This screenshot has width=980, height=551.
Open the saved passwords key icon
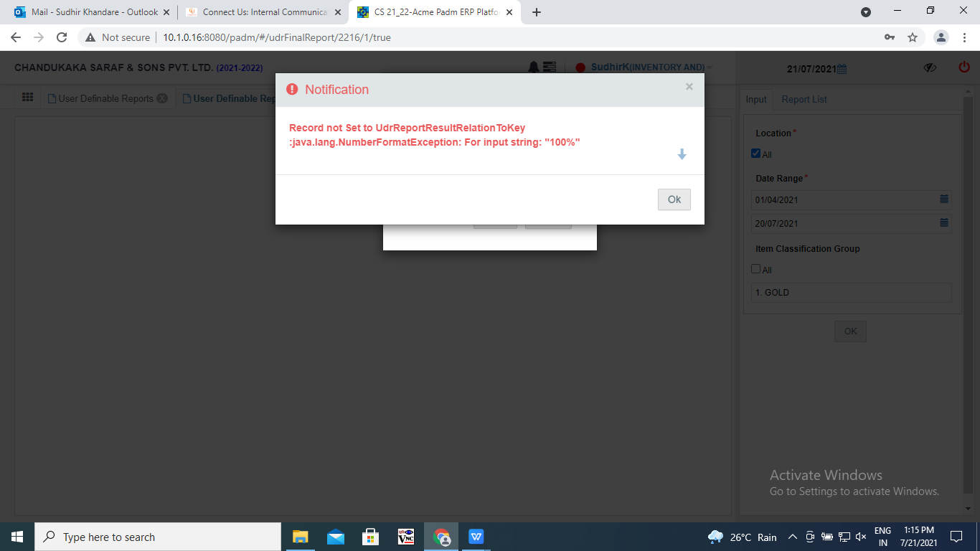[x=890, y=37]
